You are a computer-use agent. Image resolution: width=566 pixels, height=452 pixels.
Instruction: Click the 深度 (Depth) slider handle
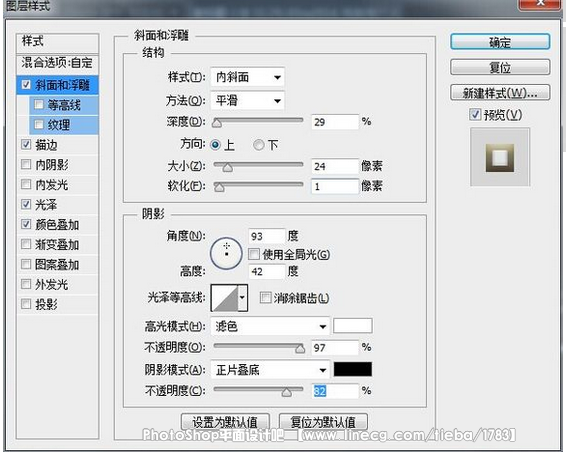pyautogui.click(x=217, y=123)
